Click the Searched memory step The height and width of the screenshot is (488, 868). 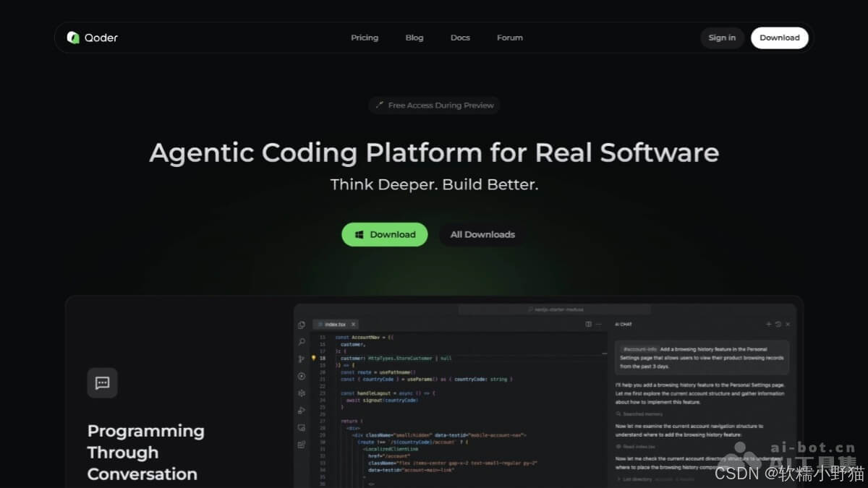(x=639, y=414)
